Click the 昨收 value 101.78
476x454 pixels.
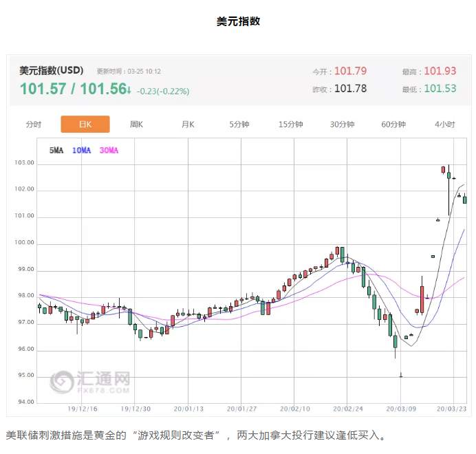(350, 89)
